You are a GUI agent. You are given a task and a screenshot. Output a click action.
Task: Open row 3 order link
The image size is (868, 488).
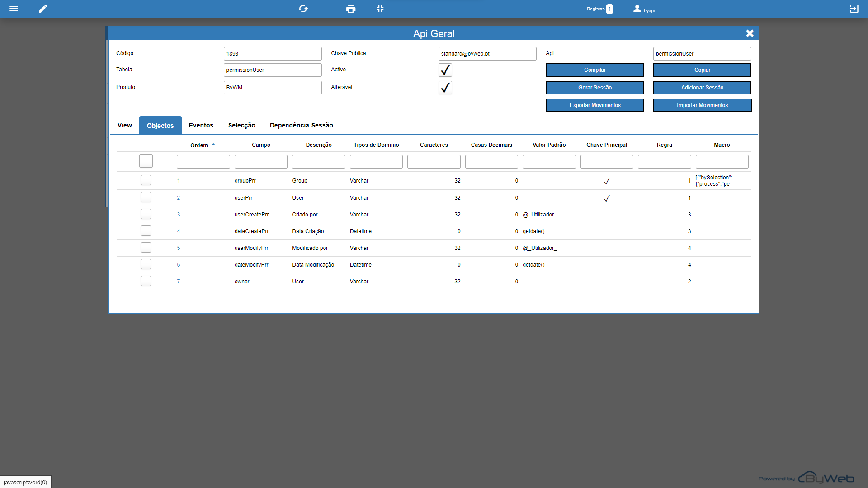point(179,215)
